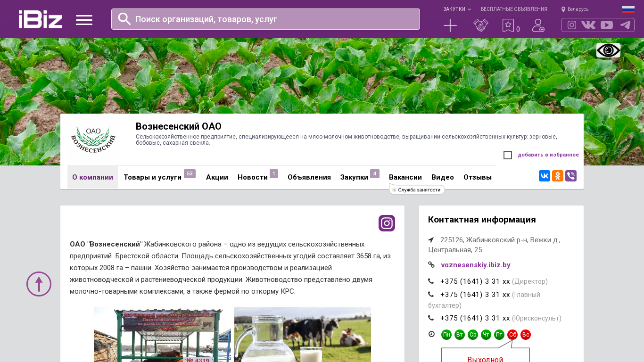Click the location pin next to Беларусь
The image size is (644, 362).
[x=563, y=9]
